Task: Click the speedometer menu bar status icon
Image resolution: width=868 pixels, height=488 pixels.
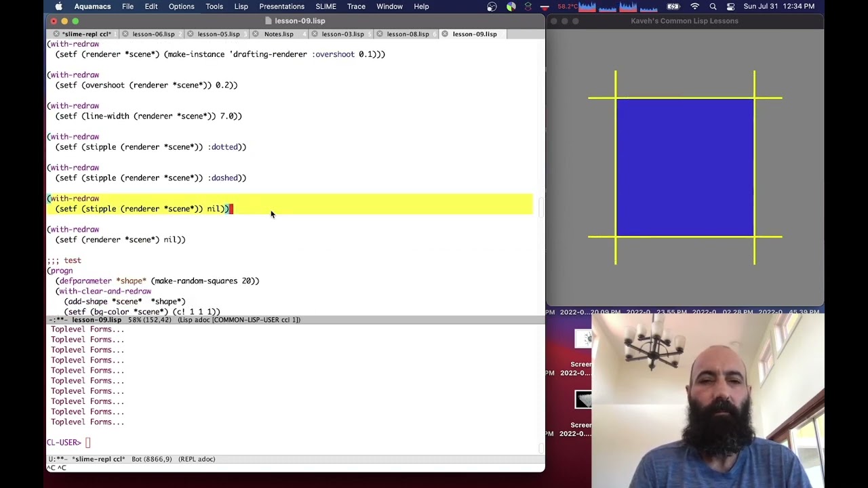Action: (x=492, y=6)
